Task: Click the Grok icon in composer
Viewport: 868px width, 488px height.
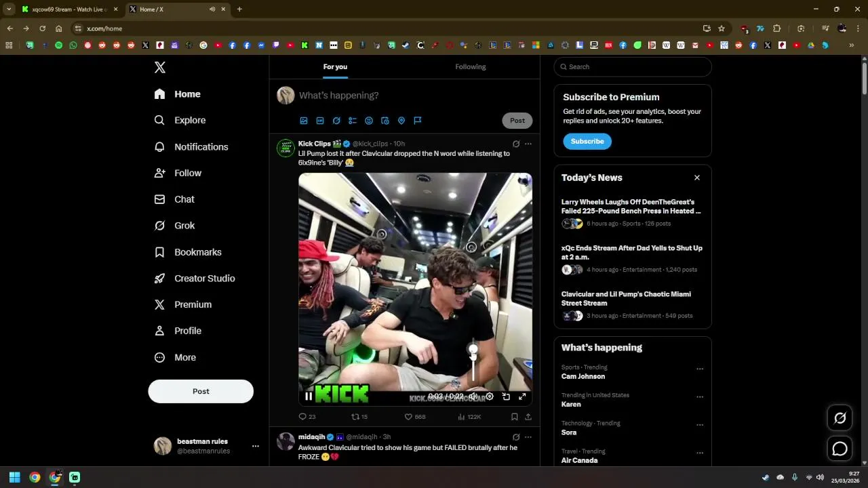Action: tap(336, 121)
